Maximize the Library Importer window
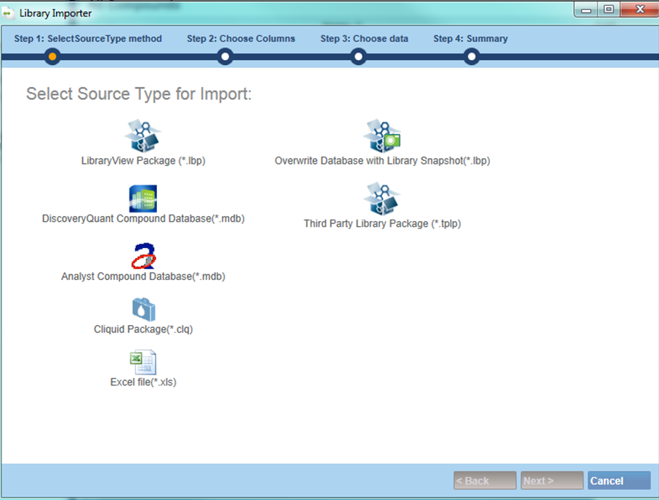This screenshot has width=659, height=500. click(608, 10)
